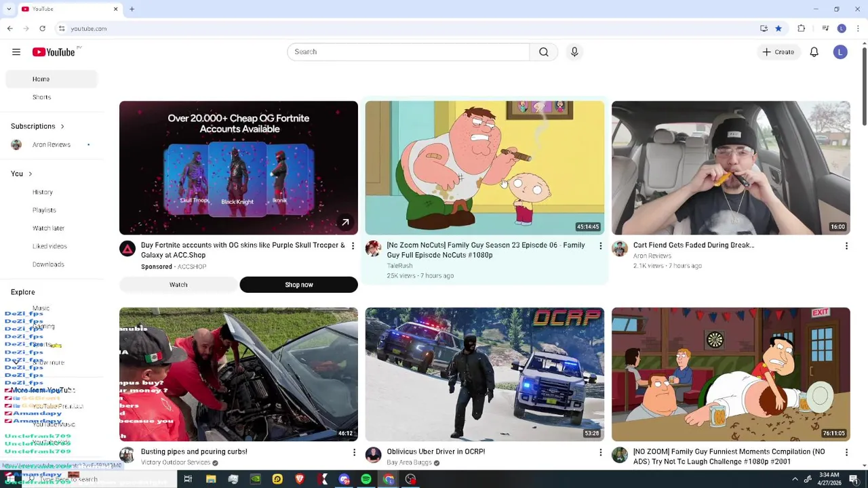Start voice search with the microphone
This screenshot has width=868, height=488.
click(574, 52)
